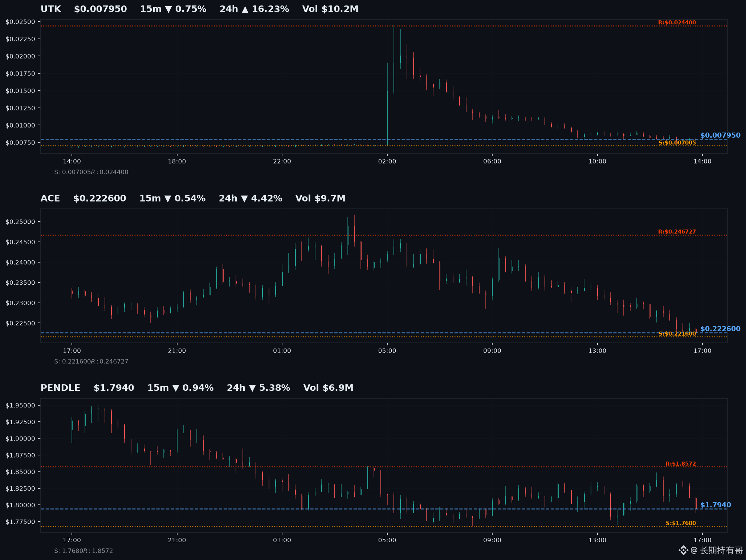Select the footnote S: 0.007005R : 0.024400
This screenshot has height=560, width=746.
pyautogui.click(x=91, y=172)
